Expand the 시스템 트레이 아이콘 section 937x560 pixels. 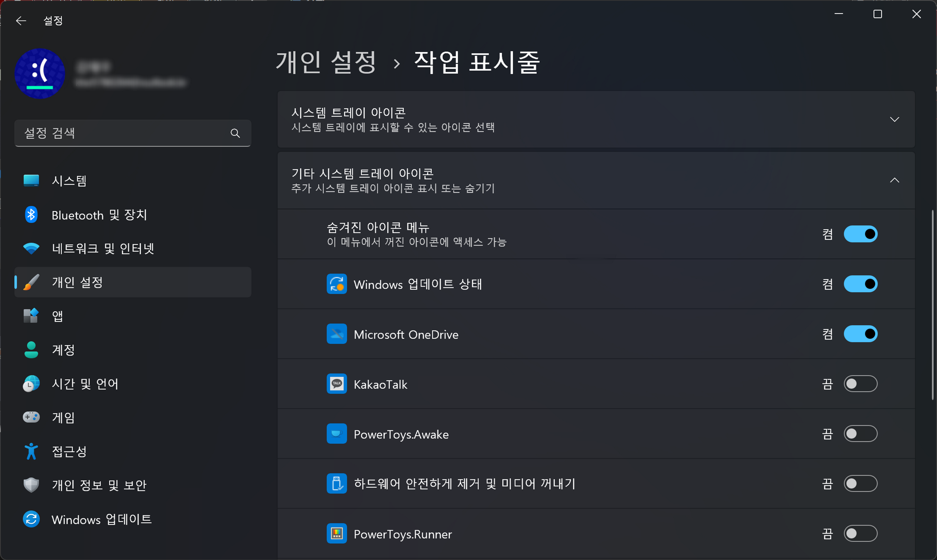(894, 120)
